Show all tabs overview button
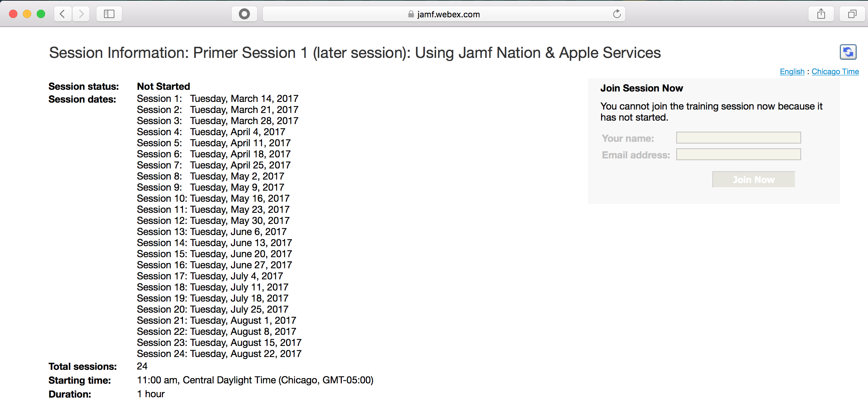The image size is (868, 400). pos(852,14)
